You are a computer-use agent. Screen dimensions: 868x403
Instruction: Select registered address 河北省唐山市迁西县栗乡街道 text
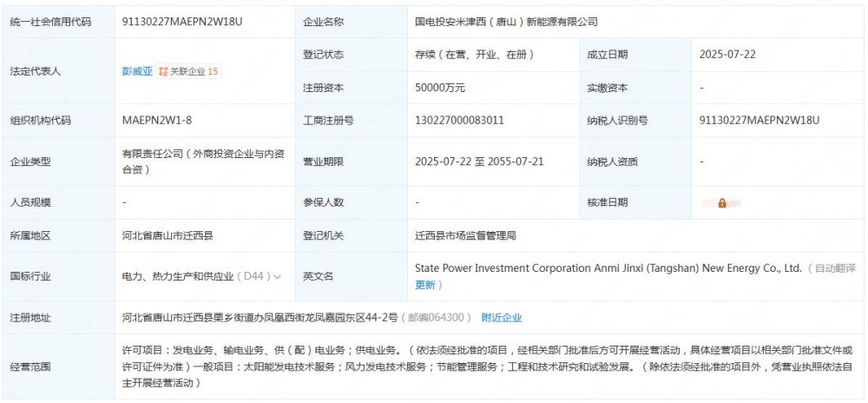(260, 318)
